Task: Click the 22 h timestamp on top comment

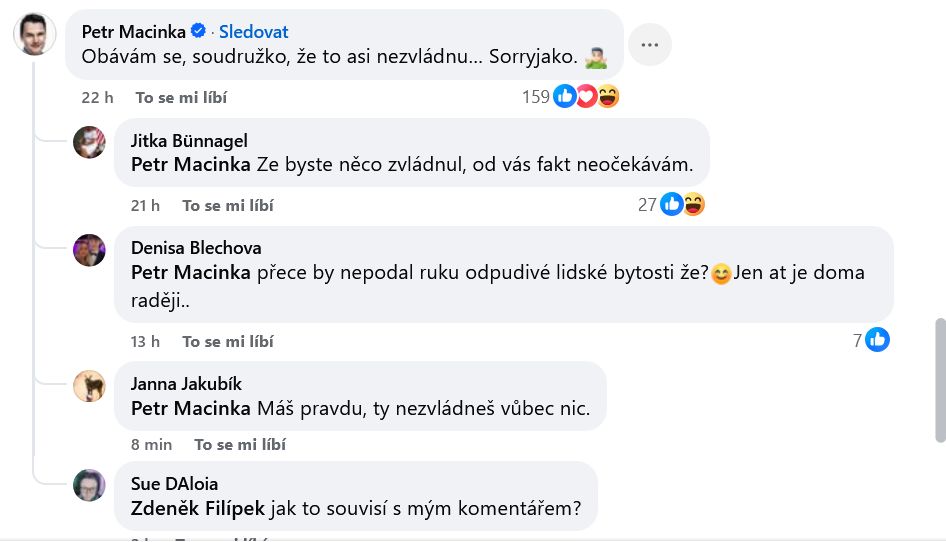Action: pos(98,98)
